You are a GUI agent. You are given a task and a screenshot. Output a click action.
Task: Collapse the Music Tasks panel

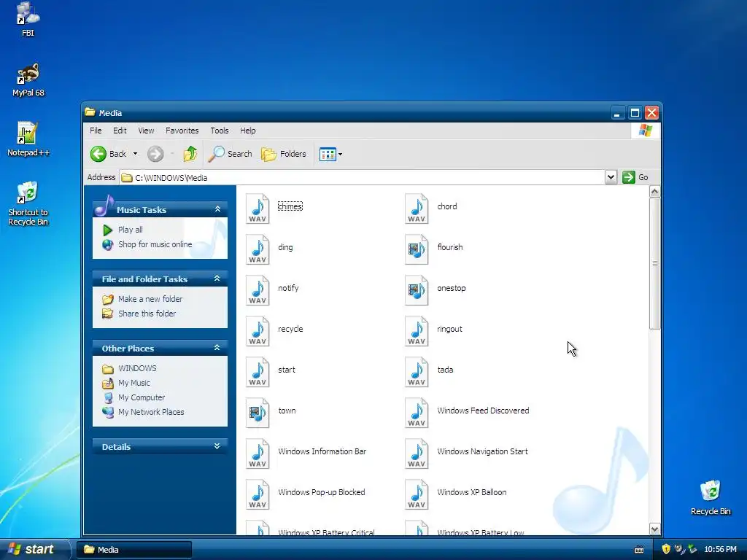click(217, 209)
